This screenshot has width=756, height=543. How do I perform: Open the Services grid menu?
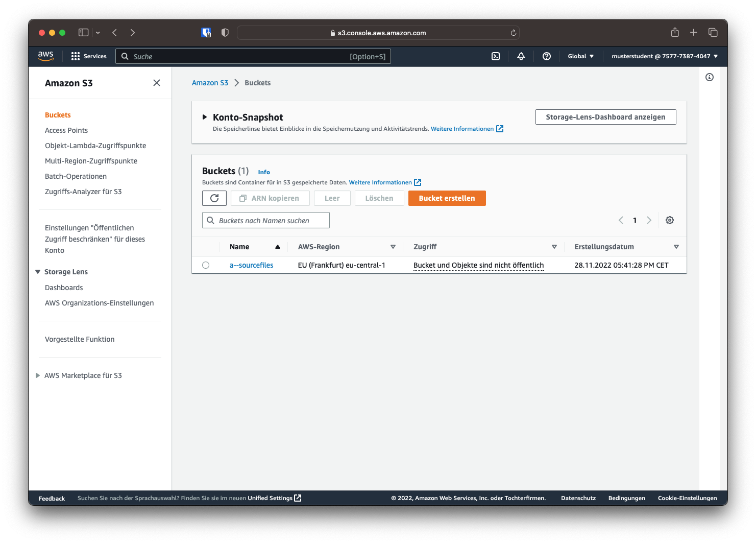(89, 56)
